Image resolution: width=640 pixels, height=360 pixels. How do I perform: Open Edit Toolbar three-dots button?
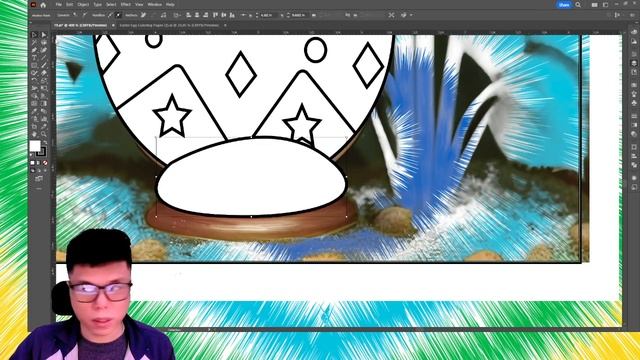[39, 189]
